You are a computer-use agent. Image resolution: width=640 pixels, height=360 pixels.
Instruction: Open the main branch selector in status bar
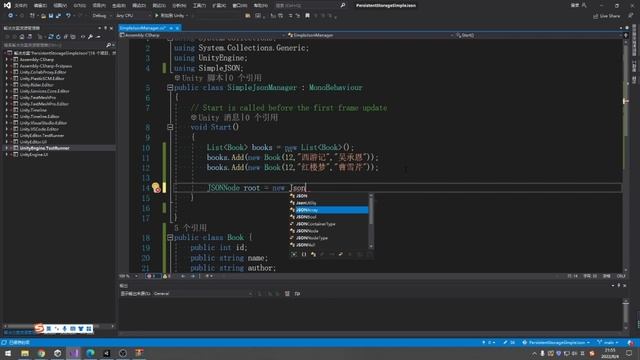click(x=608, y=342)
